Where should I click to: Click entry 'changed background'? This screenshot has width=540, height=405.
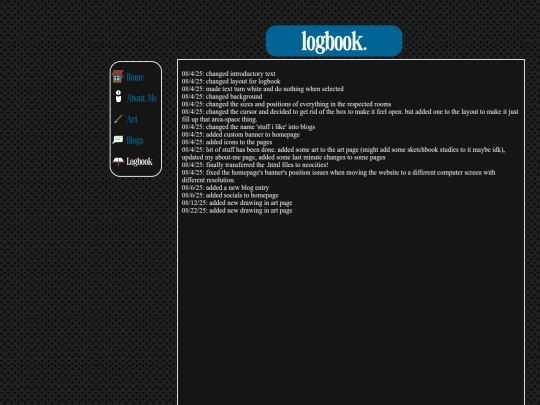coord(222,96)
